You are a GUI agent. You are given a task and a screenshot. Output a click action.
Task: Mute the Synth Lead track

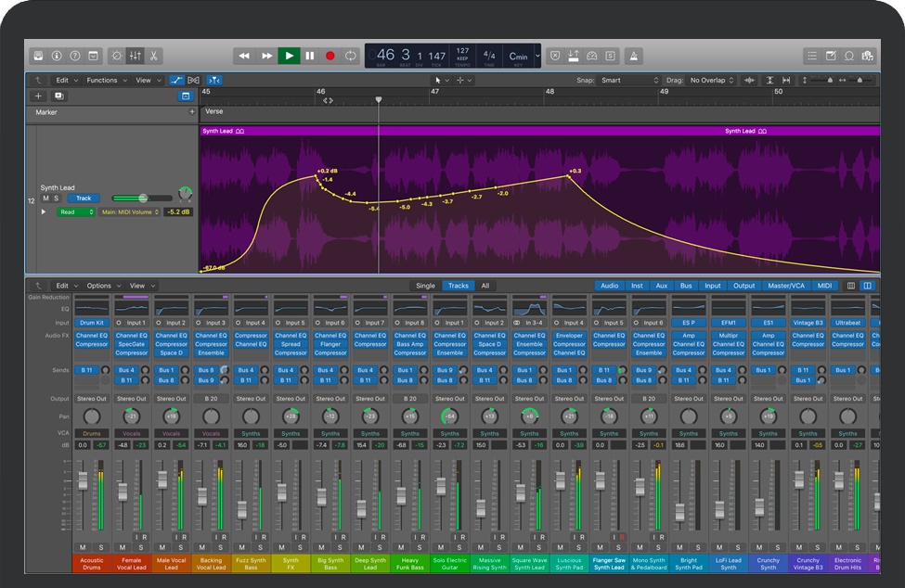[45, 198]
